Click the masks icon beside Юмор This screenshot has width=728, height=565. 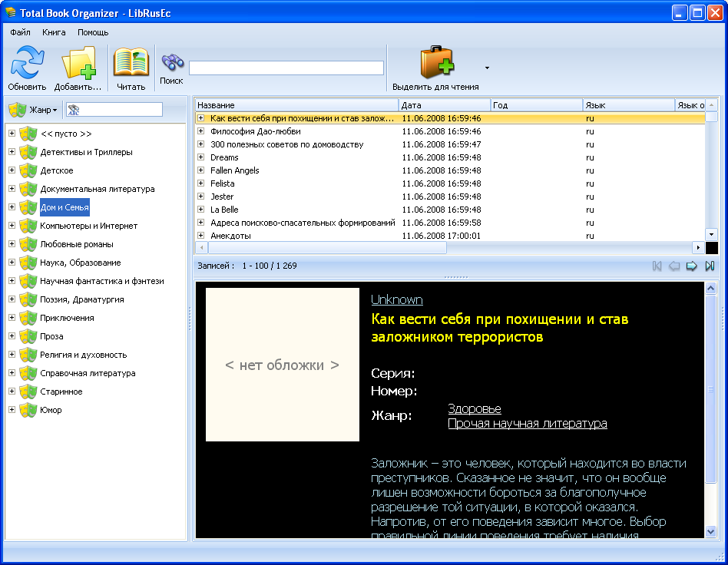(28, 410)
